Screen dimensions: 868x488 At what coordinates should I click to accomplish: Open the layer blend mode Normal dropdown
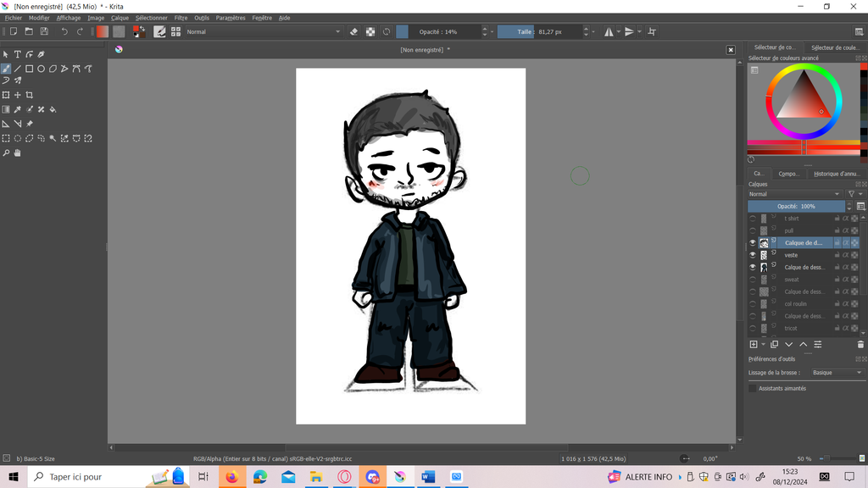795,194
